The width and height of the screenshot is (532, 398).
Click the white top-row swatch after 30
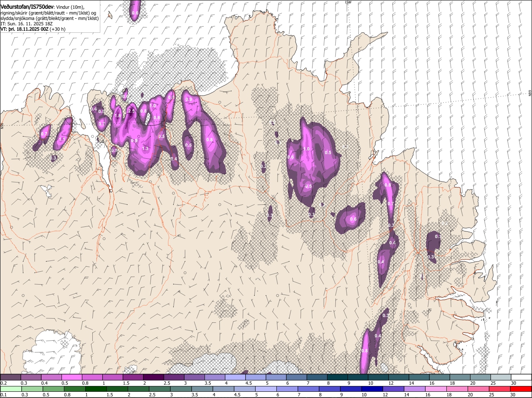tap(522, 377)
